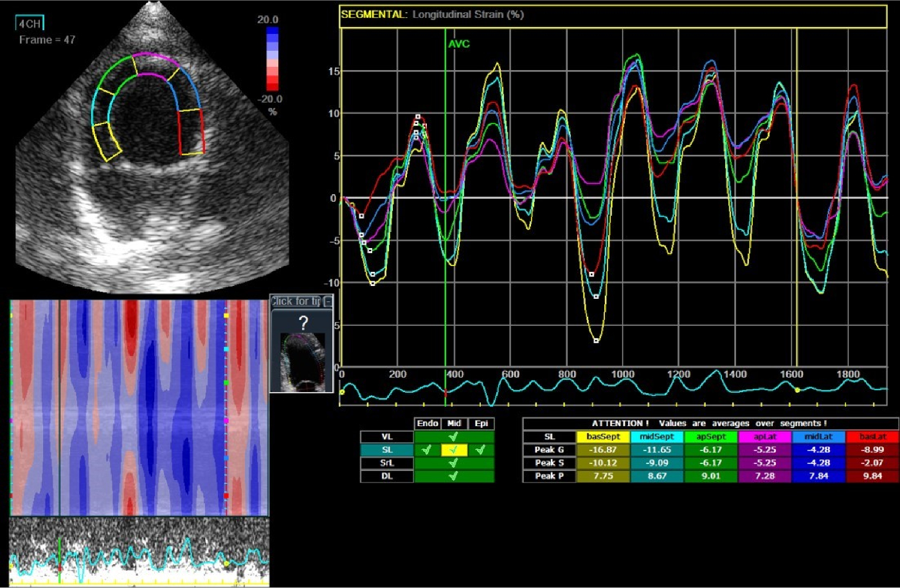
Task: Toggle the SL Endo checkmark
Action: (x=427, y=450)
